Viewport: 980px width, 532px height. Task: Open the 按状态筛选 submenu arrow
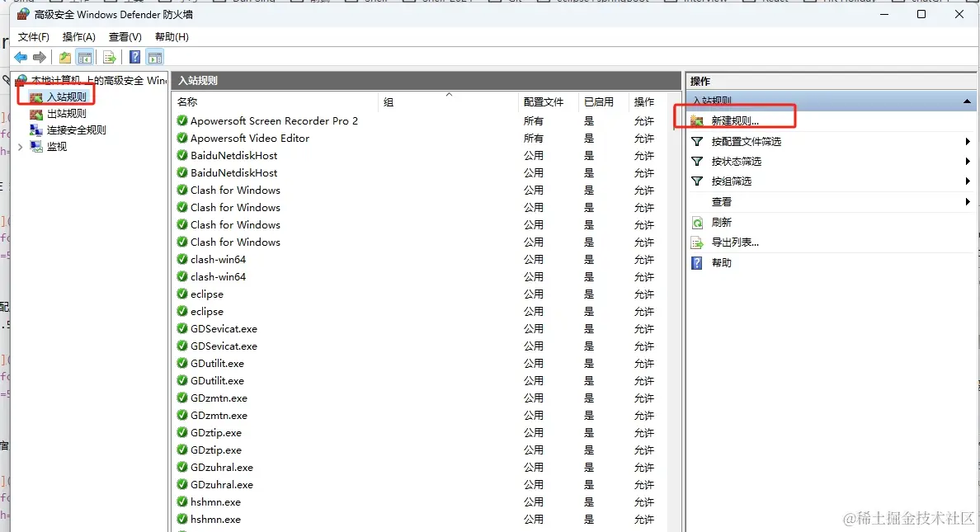pyautogui.click(x=968, y=162)
